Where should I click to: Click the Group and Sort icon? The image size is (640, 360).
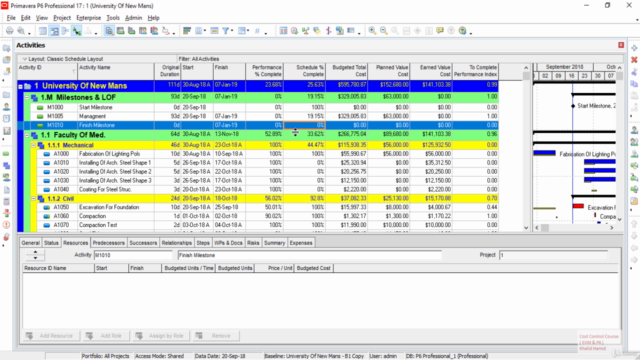point(242,31)
